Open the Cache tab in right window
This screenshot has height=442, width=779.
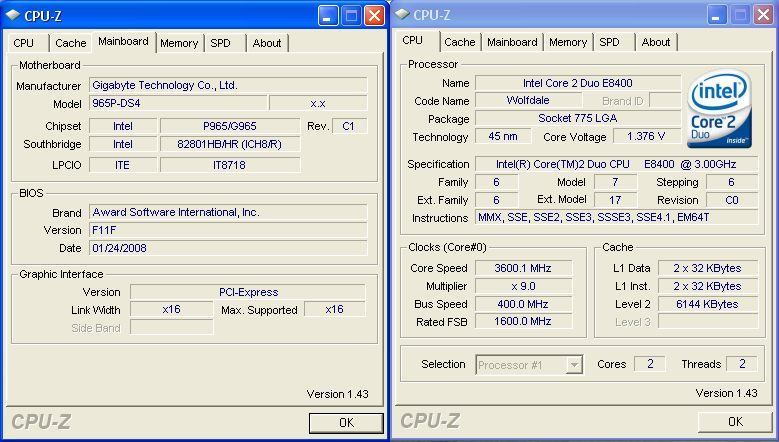[460, 42]
